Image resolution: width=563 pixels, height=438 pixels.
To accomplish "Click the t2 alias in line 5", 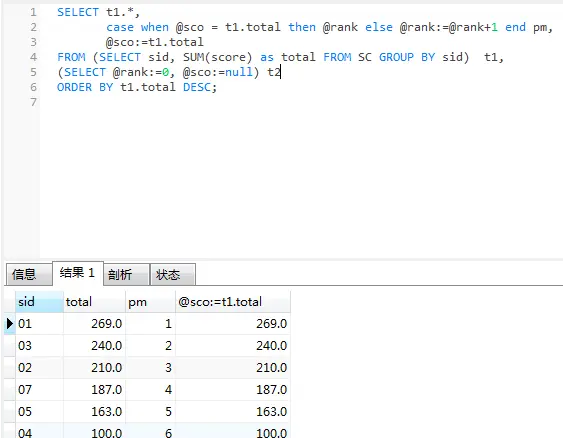I will click(274, 72).
